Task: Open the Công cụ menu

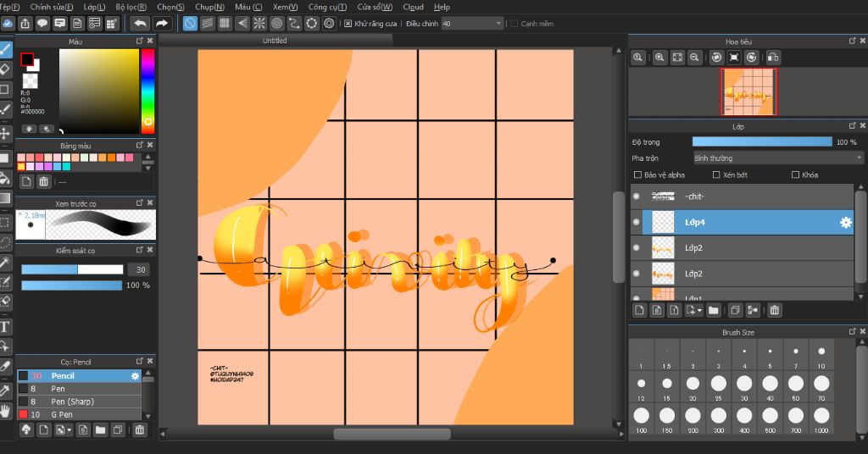Action: pos(327,7)
